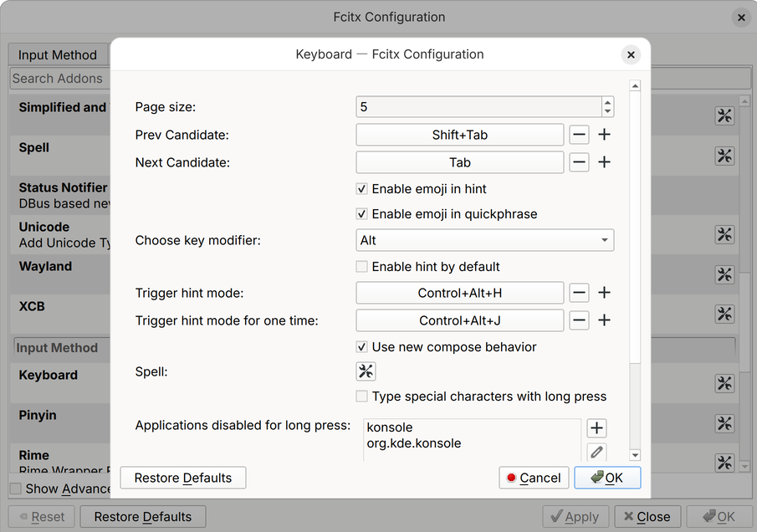Switch to the Input Method tab
Image resolution: width=757 pixels, height=532 pixels.
[58, 55]
